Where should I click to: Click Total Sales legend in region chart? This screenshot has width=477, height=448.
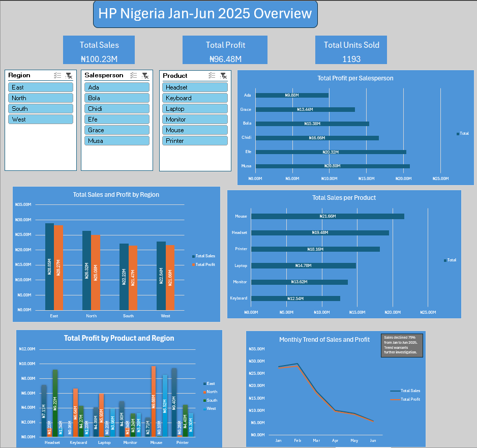click(203, 256)
